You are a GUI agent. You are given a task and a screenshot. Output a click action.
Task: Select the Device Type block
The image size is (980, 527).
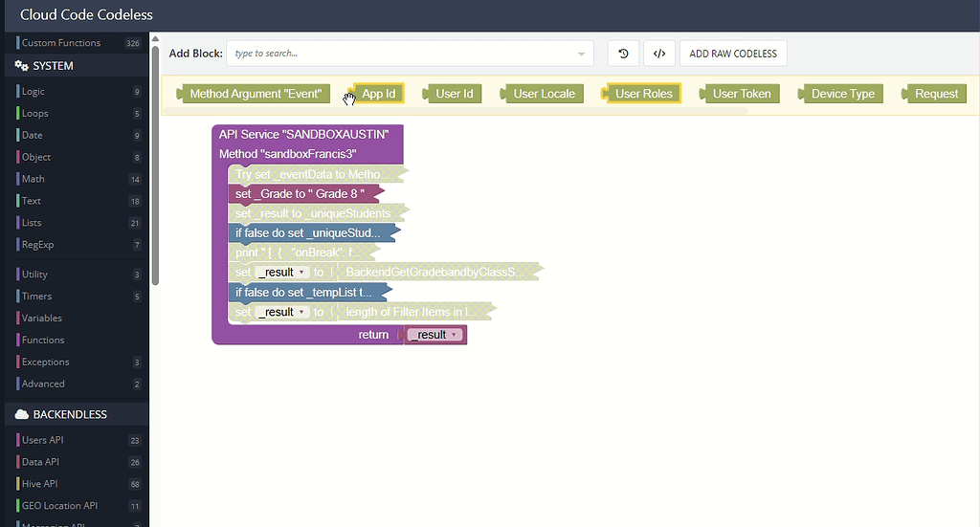[842, 94]
